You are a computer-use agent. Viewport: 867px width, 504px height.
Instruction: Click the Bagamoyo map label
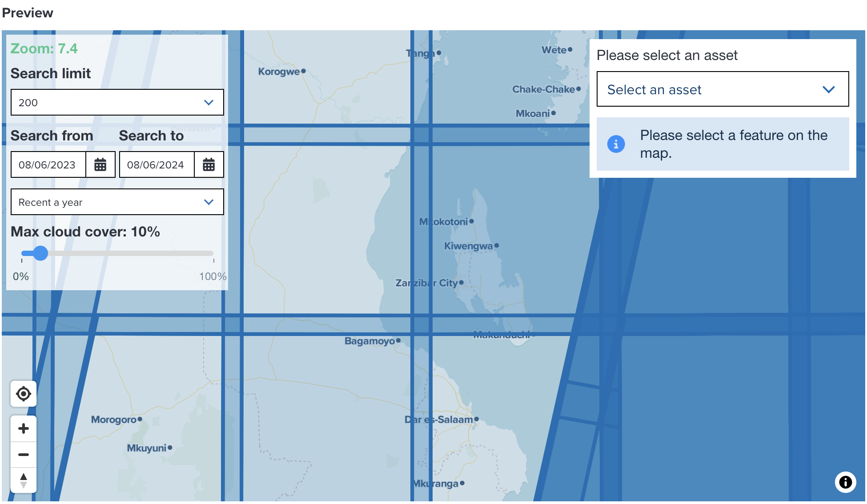(x=369, y=341)
